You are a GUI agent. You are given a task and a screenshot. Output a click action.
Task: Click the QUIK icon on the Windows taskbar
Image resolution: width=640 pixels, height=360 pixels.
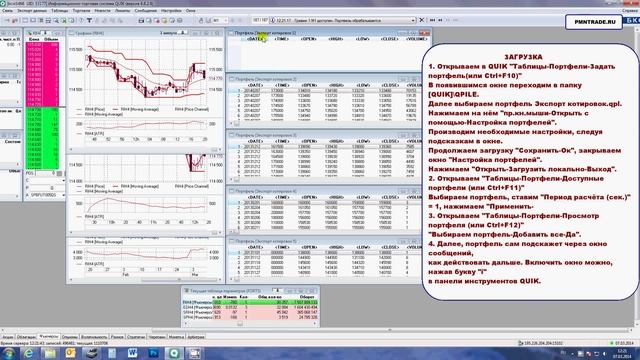coord(174,353)
